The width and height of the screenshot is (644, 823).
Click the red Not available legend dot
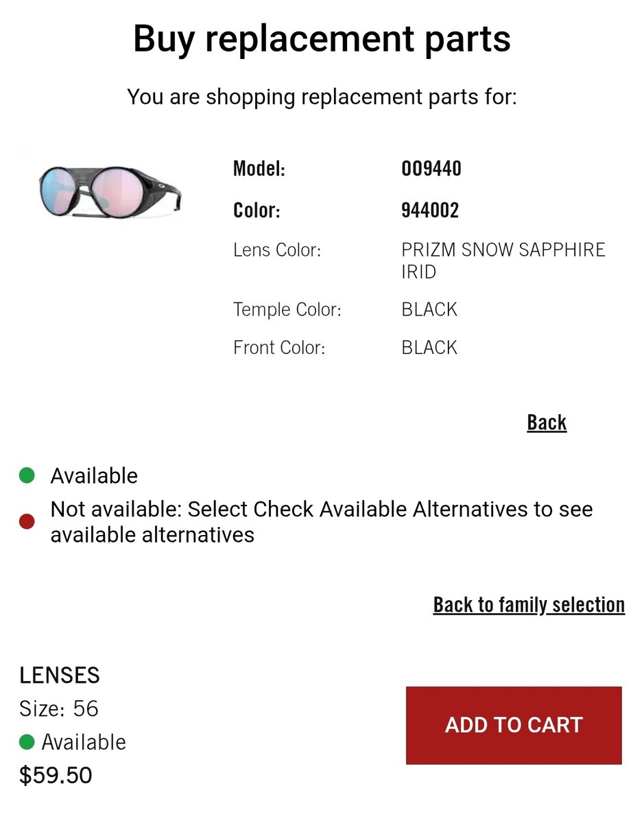27,522
